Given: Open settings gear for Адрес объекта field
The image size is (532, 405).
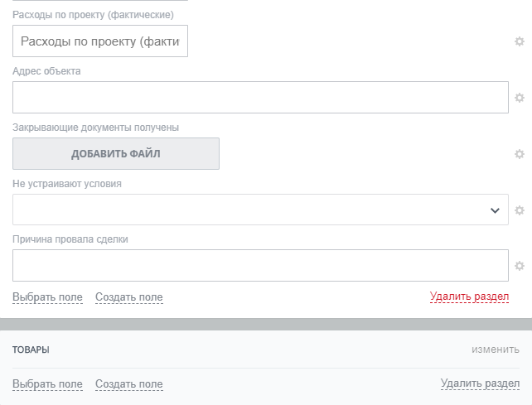Looking at the screenshot, I should point(520,98).
